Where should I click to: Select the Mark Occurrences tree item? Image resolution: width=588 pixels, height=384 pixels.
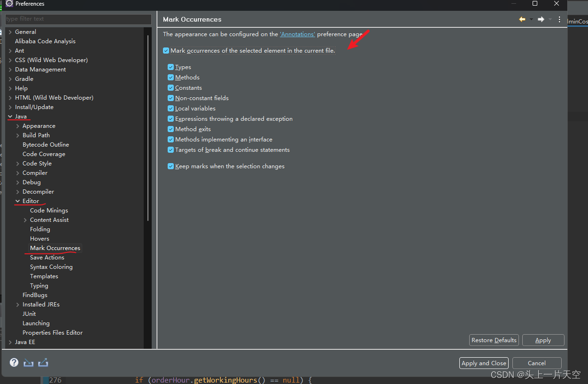pyautogui.click(x=55, y=248)
